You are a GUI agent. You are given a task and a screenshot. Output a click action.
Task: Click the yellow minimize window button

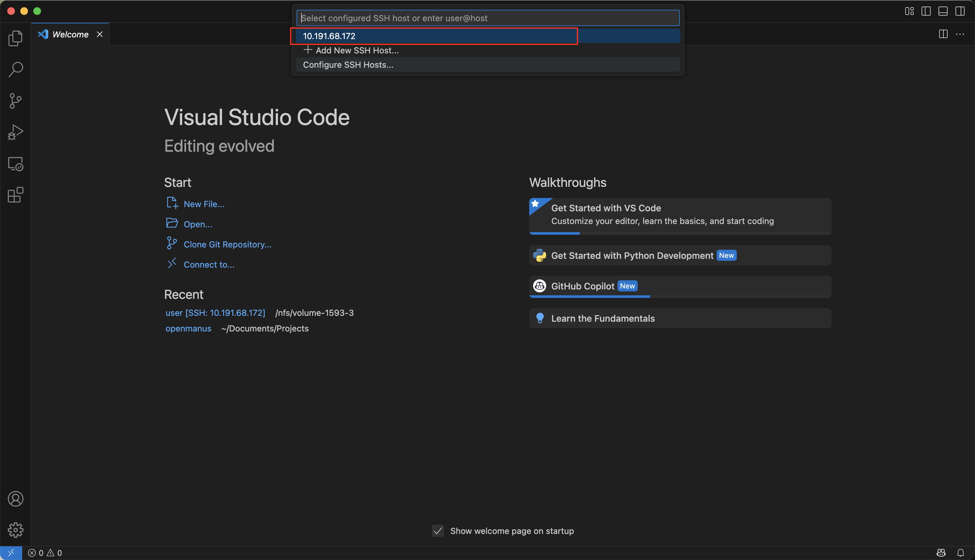pyautogui.click(x=24, y=11)
